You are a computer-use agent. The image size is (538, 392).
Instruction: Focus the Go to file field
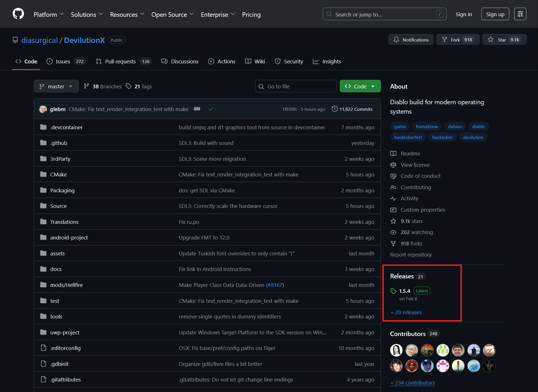coord(296,86)
